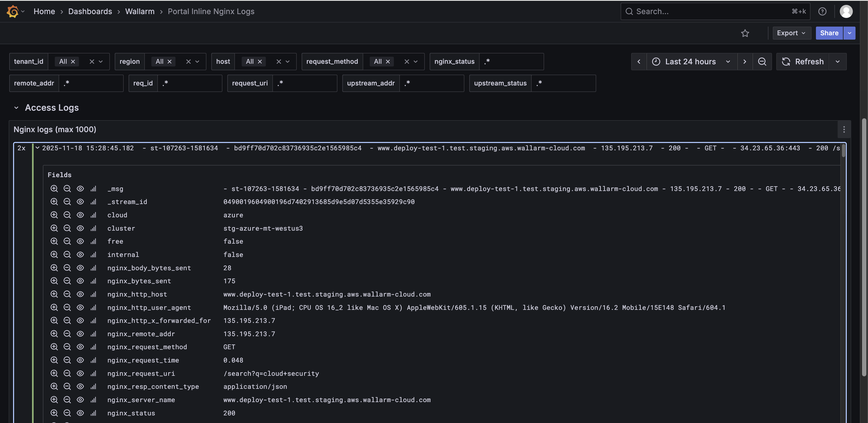
Task: Open the Wallarm breadcrumb folder
Action: [x=139, y=11]
